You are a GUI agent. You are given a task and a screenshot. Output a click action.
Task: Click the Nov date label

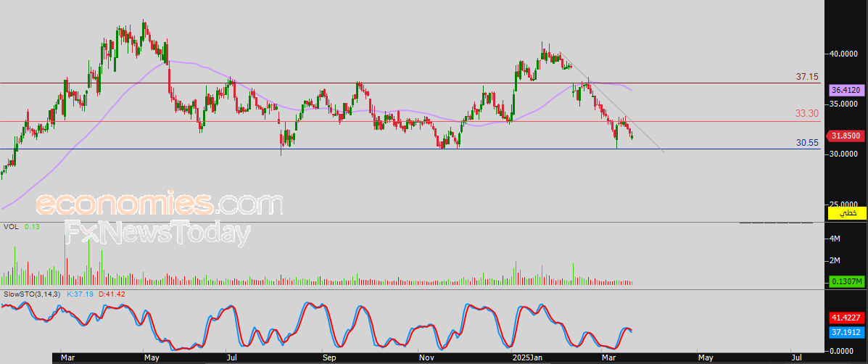coord(426,358)
